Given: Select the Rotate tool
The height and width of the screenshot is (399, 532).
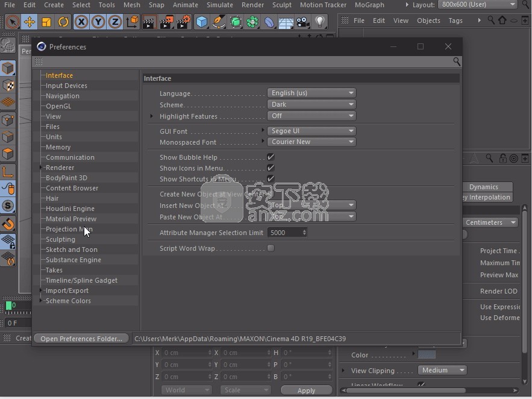Looking at the screenshot, I should 63,22.
